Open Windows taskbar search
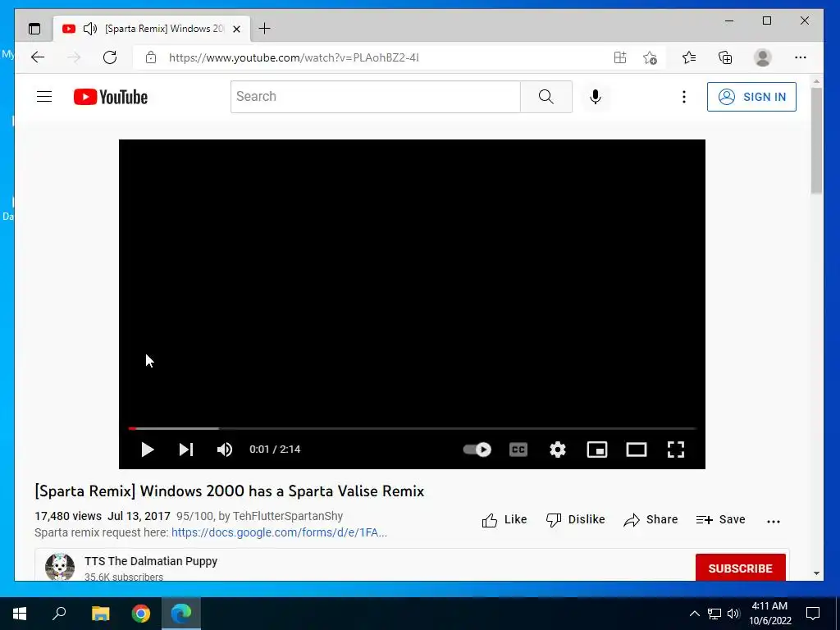This screenshot has height=630, width=840. click(59, 614)
